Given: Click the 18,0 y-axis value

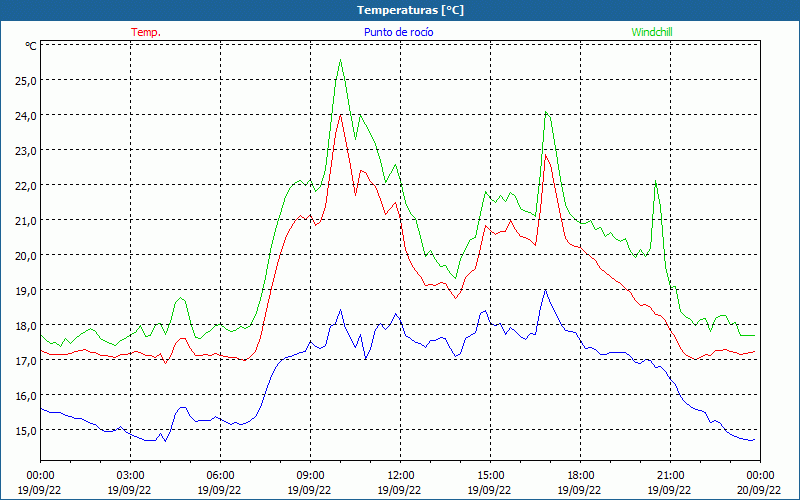Looking at the screenshot, I should click(x=27, y=326).
